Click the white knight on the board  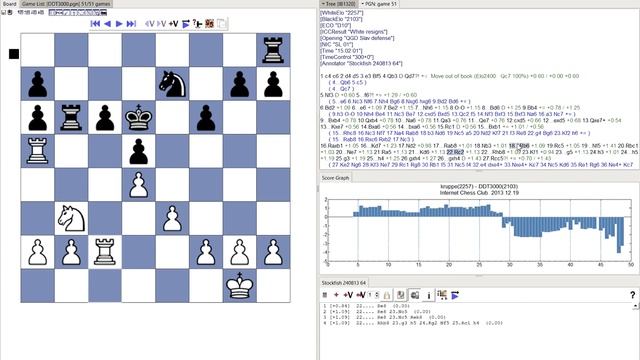[x=71, y=218]
